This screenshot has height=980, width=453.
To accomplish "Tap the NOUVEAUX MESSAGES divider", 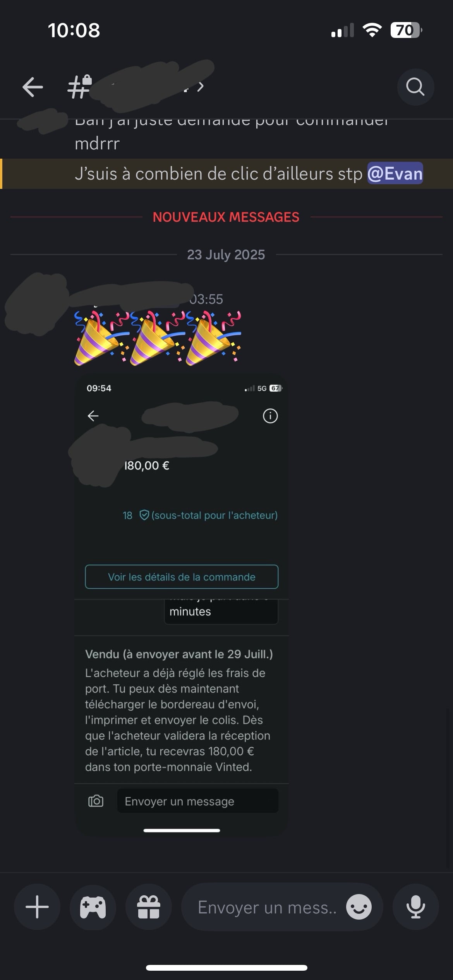I will (x=226, y=217).
